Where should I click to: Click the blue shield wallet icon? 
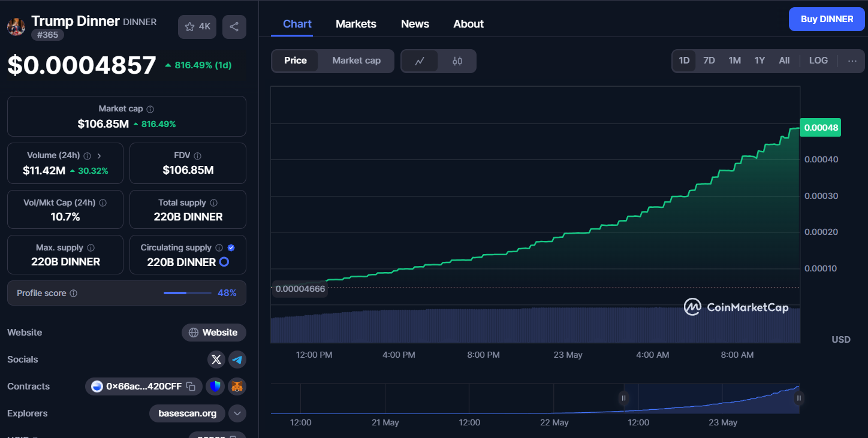[215, 386]
